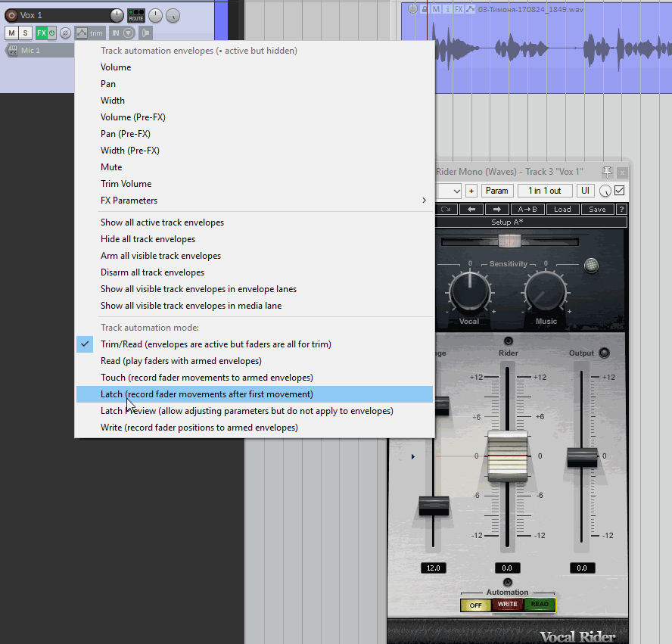
Task: Click the Vocal sensitivity knob
Action: pos(470,291)
